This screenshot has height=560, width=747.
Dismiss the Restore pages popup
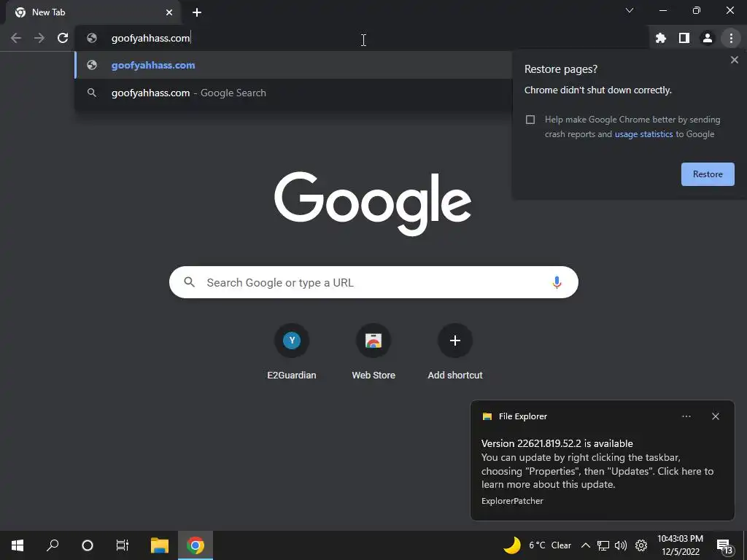734,60
